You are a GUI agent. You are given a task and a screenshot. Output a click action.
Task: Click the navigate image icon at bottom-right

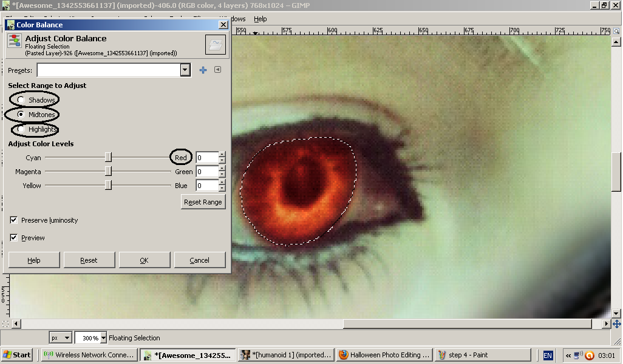point(616,324)
